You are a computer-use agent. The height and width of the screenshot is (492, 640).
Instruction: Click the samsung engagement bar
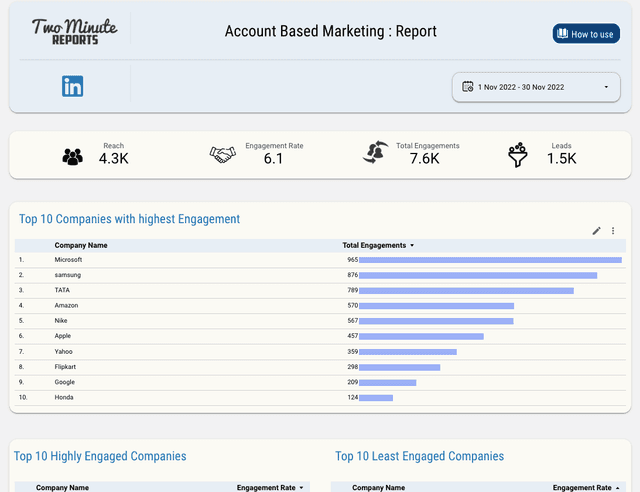click(x=478, y=276)
